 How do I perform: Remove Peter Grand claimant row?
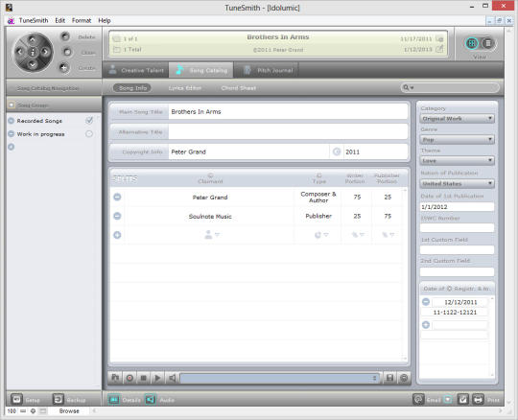[117, 198]
